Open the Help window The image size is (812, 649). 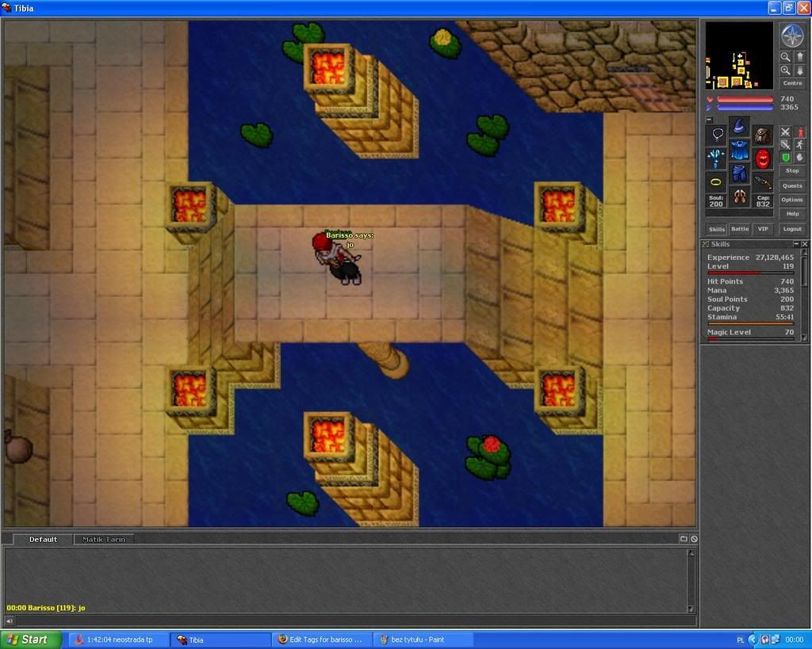pos(792,213)
